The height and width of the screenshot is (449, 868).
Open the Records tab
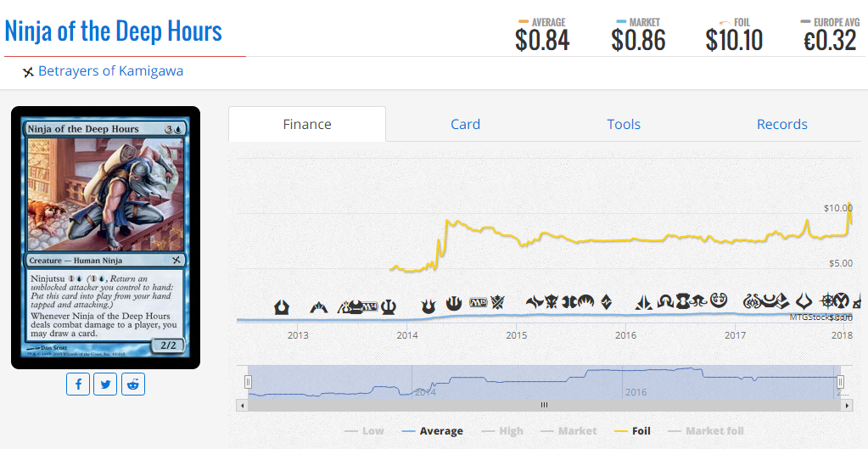pos(781,124)
